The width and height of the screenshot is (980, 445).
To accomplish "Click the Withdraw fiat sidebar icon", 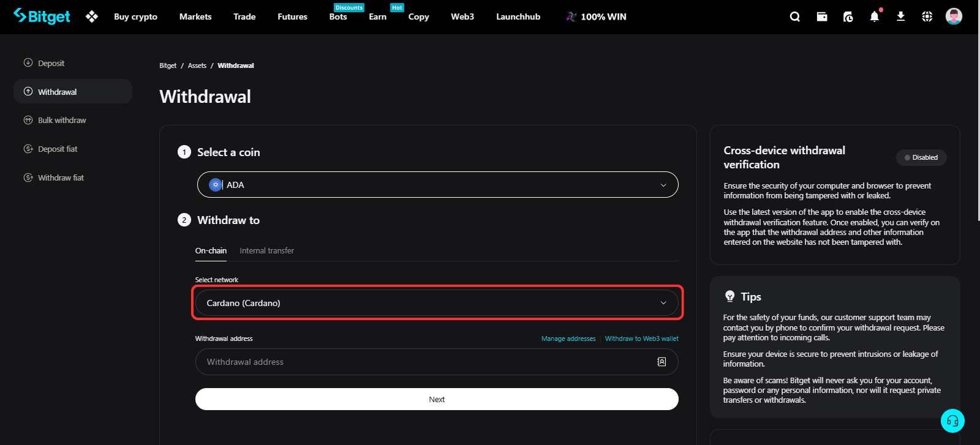I will [x=28, y=178].
